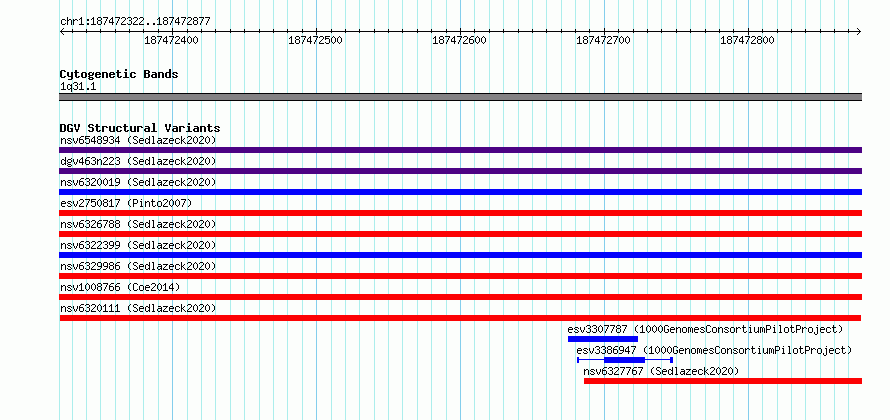Open variant label nsv6322399 (Sedlazeck2020)
The height and width of the screenshot is (420, 890).
(x=138, y=245)
